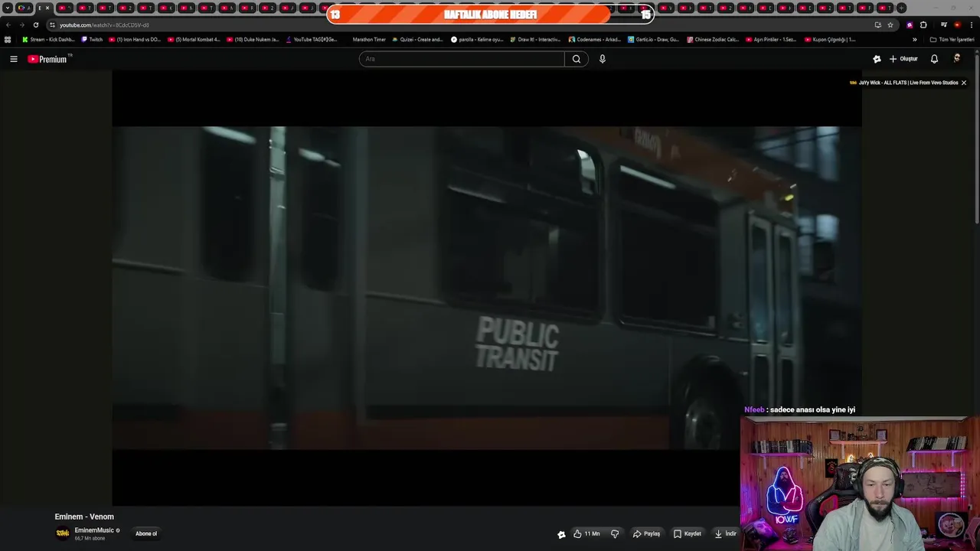Open Stream - Kick Dashboard bookmark

click(48, 40)
